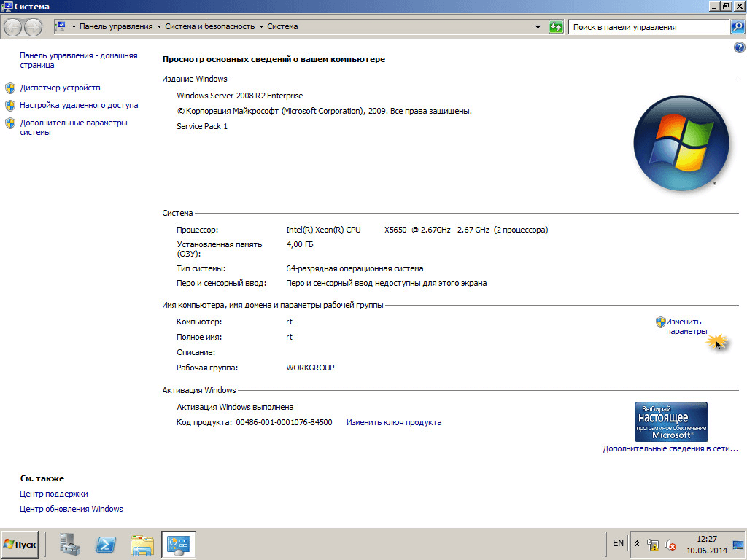Expand the dropdown arrow before Панель управления
Image resolution: width=747 pixels, height=560 pixels.
tap(74, 27)
